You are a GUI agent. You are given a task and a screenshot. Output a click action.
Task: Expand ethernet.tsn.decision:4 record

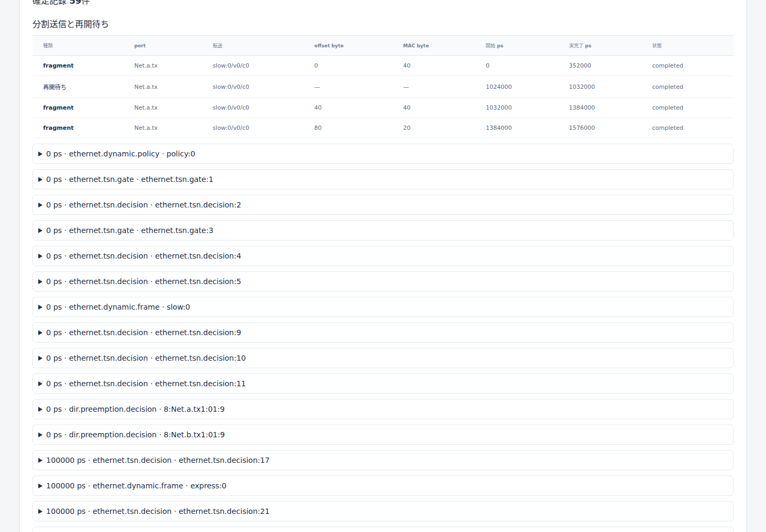(382, 256)
